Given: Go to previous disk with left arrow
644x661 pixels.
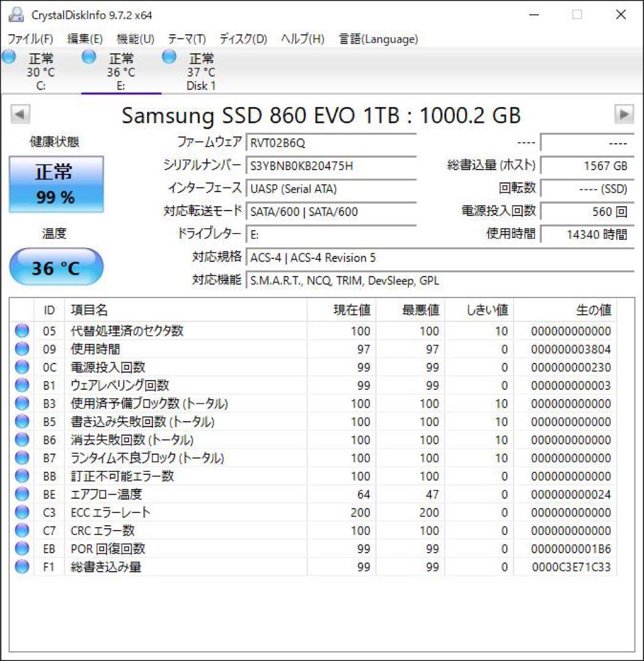Looking at the screenshot, I should (x=20, y=114).
